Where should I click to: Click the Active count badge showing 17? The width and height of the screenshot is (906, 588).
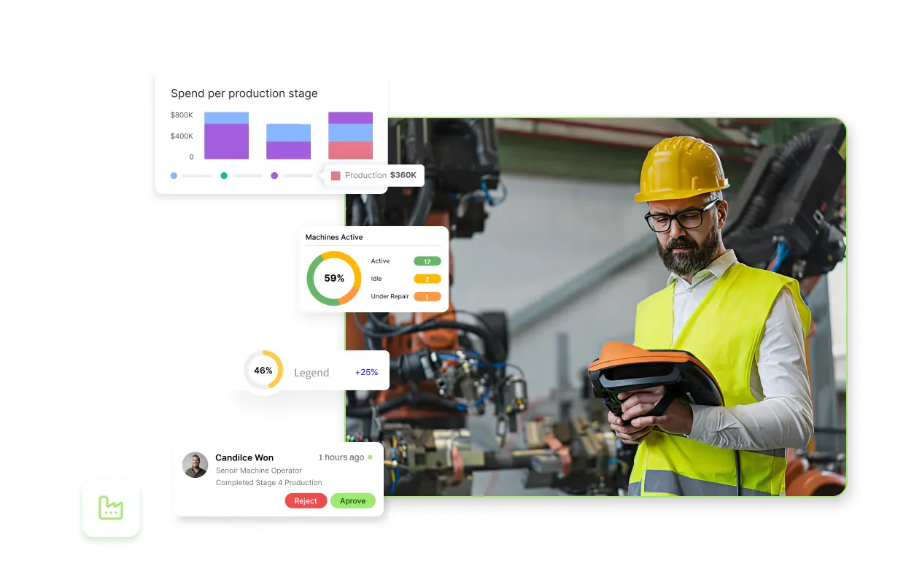click(427, 261)
